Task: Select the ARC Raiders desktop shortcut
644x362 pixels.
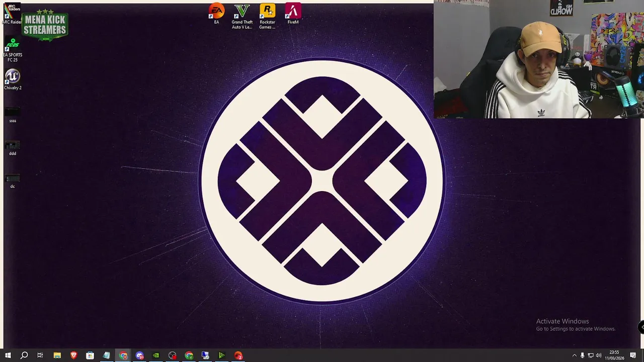Action: pyautogui.click(x=12, y=14)
